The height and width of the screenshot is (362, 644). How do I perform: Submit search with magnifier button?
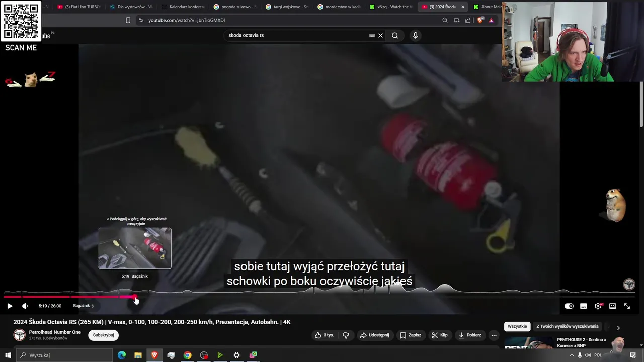click(x=395, y=35)
